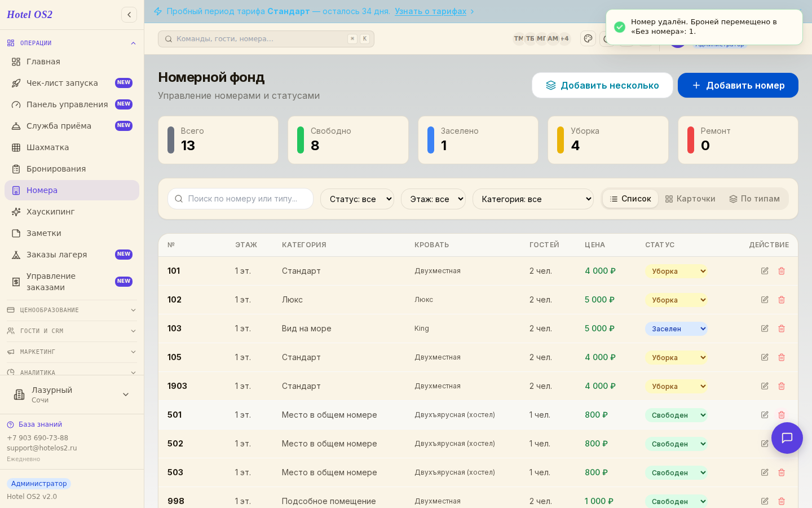Open the Лазурный hotel switcher
This screenshot has height=508, width=812.
pos(72,395)
